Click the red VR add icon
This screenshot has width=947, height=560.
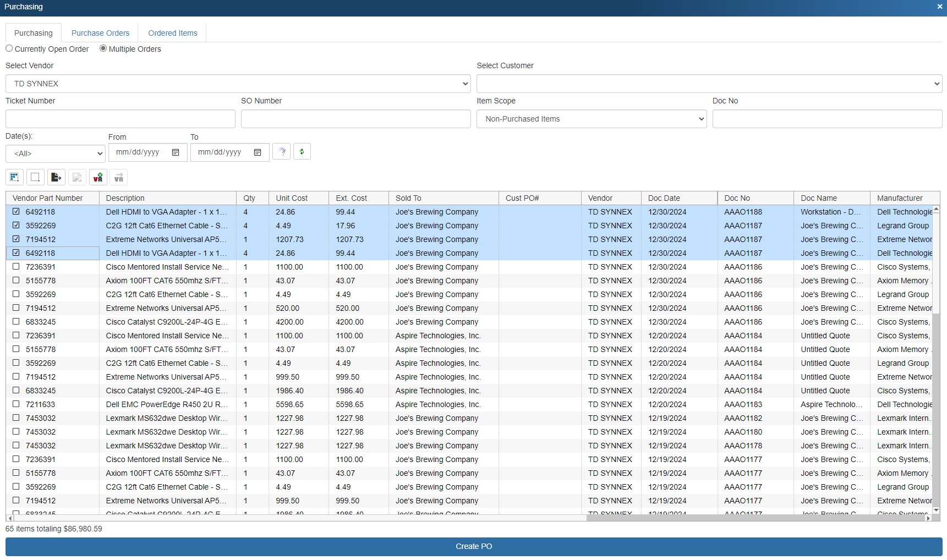click(x=98, y=177)
